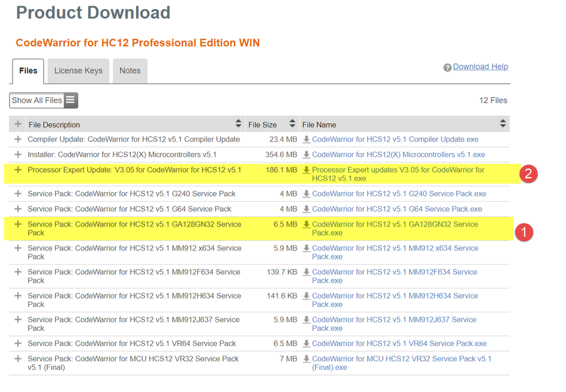Download MM912 x634 Service Pack.exe link
The image size is (566, 392).
point(395,252)
